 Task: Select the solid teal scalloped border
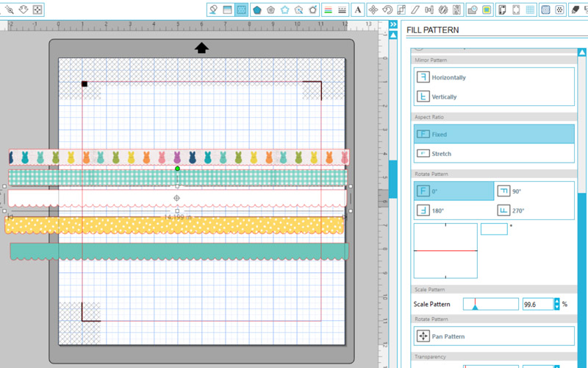pyautogui.click(x=179, y=251)
